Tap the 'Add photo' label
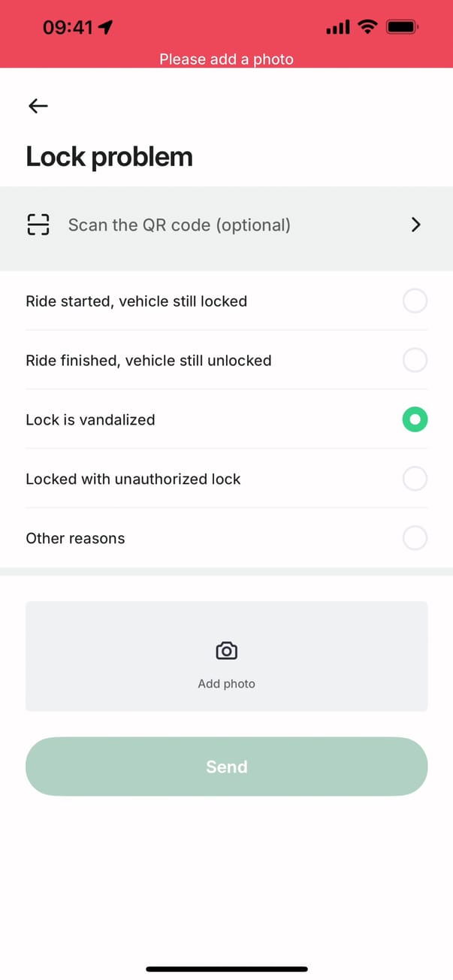This screenshot has width=453, height=980. tap(226, 684)
